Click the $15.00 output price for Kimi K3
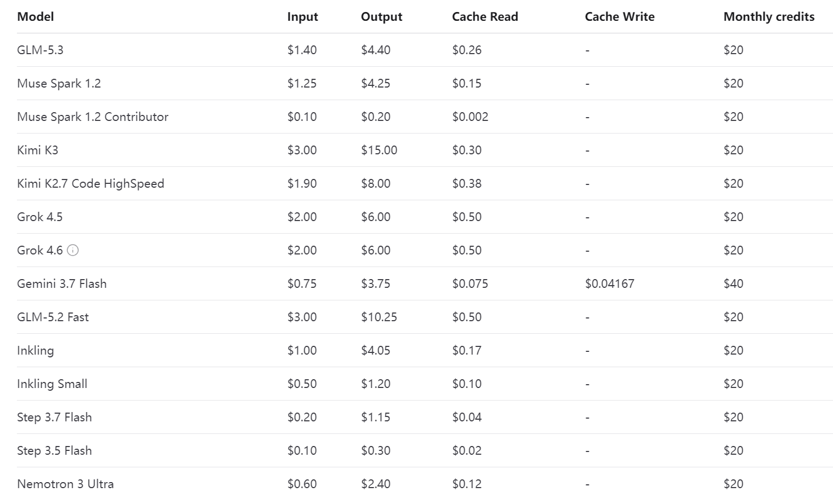This screenshot has height=504, width=833. coord(379,150)
